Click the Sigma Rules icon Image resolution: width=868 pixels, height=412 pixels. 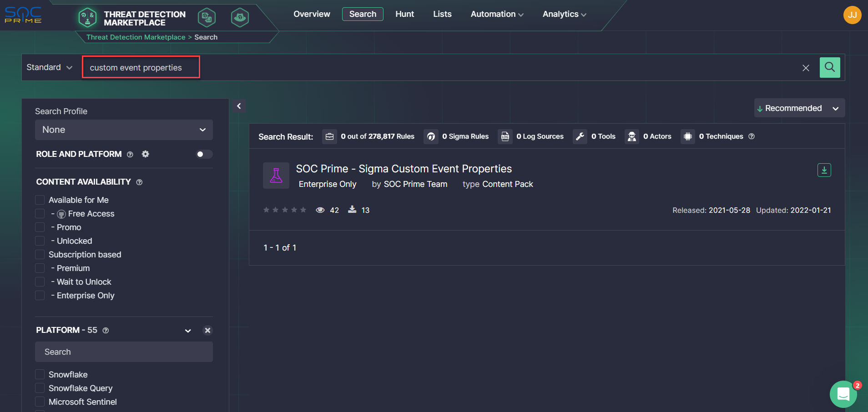tap(431, 136)
